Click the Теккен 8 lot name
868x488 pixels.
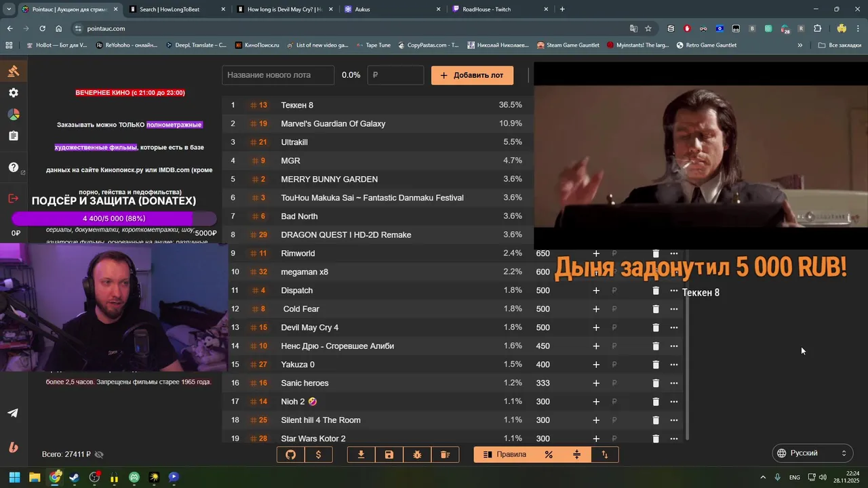297,105
